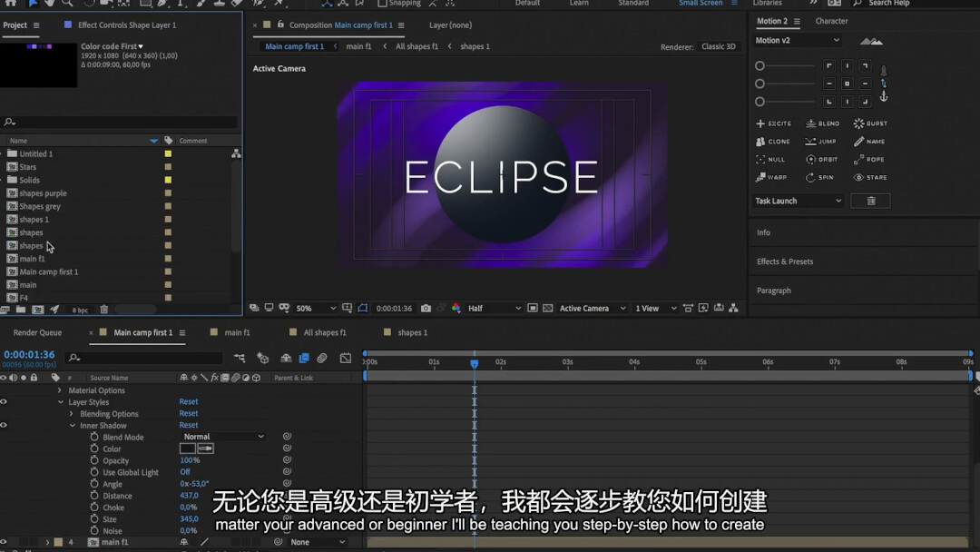Click the STARE tool in Motion 2
980x552 pixels.
click(x=870, y=178)
